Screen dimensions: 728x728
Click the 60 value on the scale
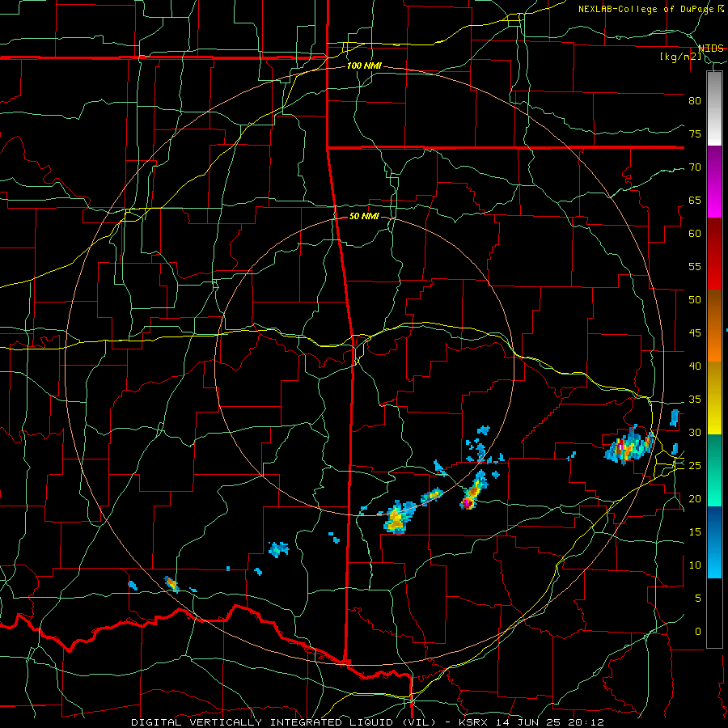coord(695,234)
